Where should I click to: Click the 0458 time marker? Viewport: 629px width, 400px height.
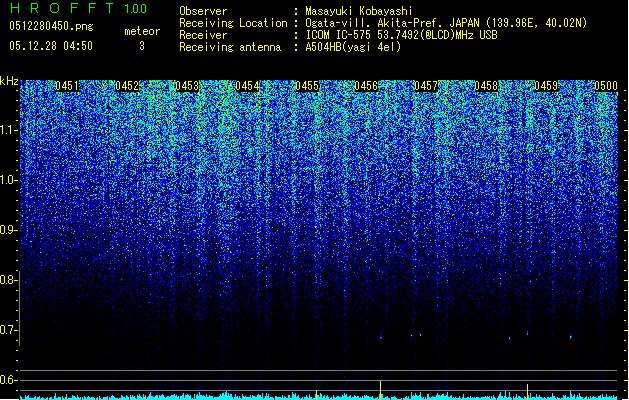coord(486,86)
